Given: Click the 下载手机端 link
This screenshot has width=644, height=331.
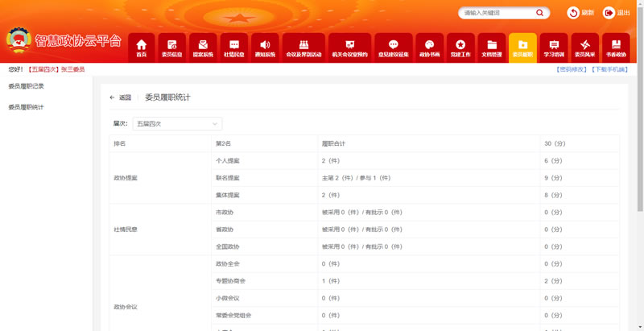Looking at the screenshot, I should [609, 70].
